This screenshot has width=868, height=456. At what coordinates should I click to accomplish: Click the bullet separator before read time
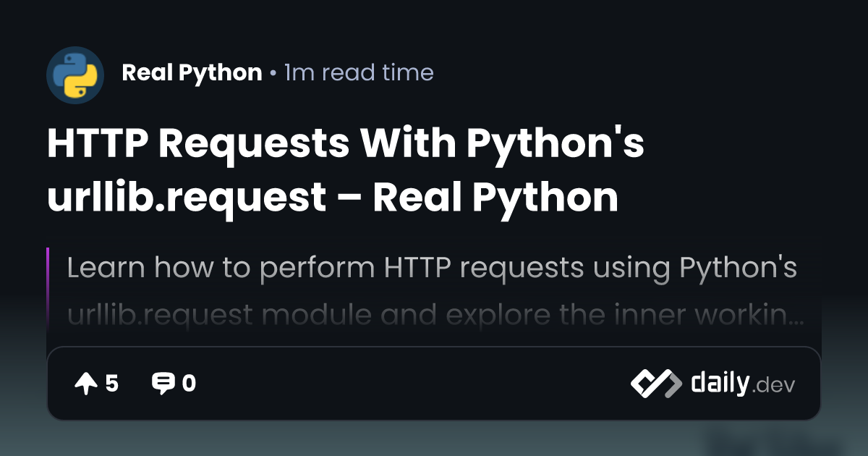[273, 73]
